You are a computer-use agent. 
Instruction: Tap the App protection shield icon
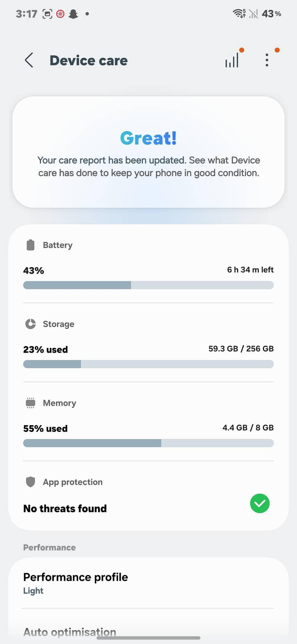[30, 482]
